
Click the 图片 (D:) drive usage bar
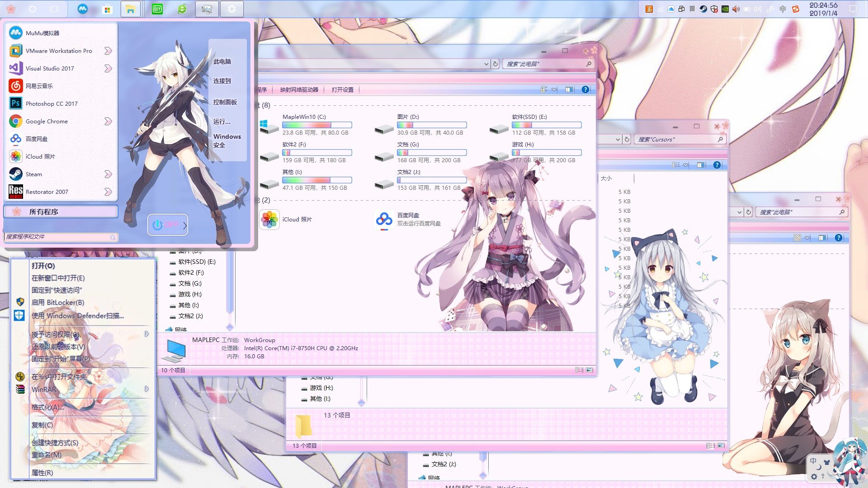click(432, 125)
